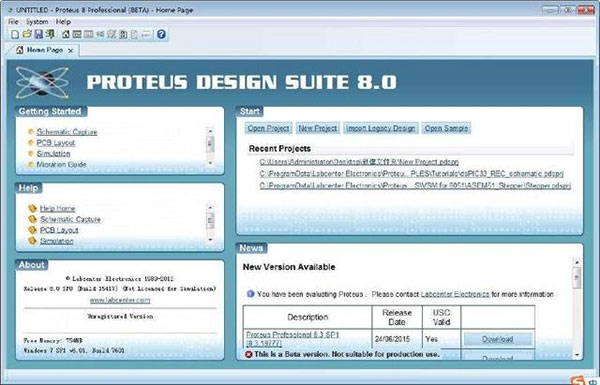Open the Gerber Viewer toolbar icon
The width and height of the screenshot is (600, 385).
(x=111, y=34)
